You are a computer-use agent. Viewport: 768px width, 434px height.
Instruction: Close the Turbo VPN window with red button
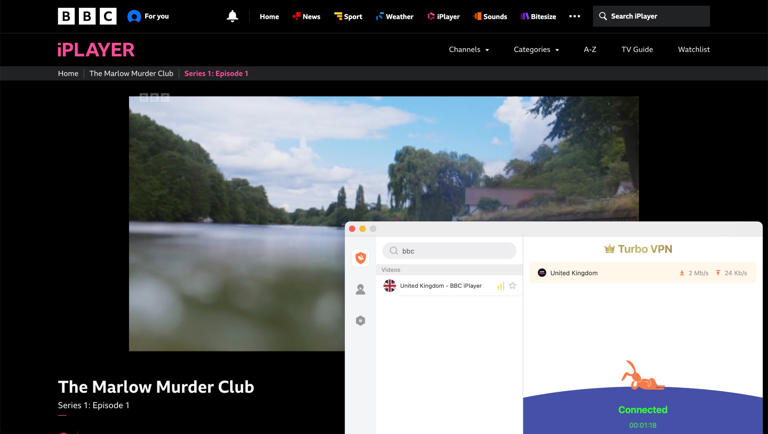pos(352,229)
